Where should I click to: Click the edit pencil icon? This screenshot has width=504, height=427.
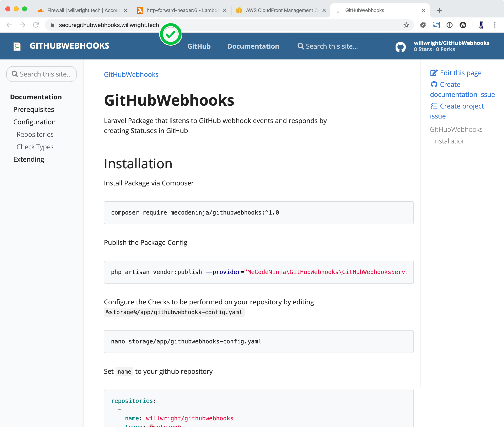(x=434, y=73)
